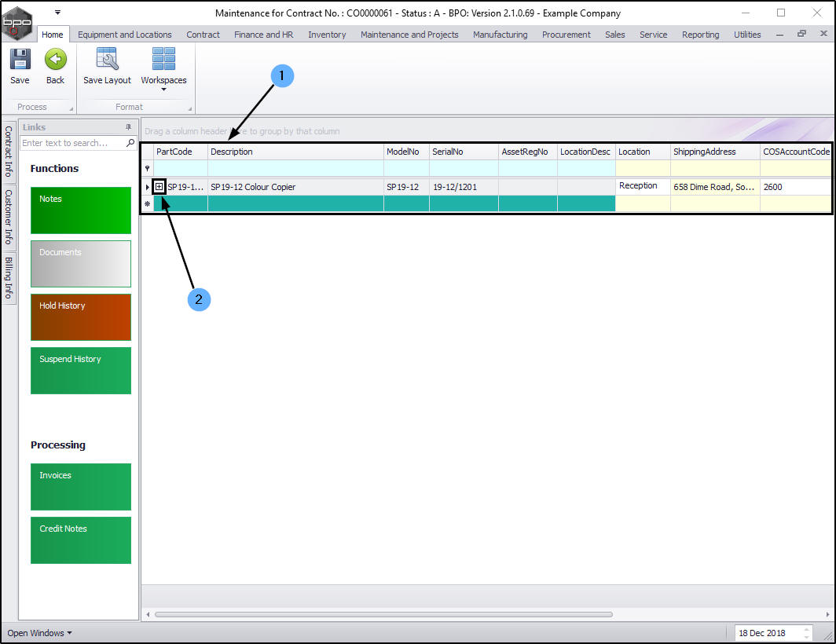The image size is (836, 644).
Task: Click the search magnifier icon in Links
Action: click(130, 143)
